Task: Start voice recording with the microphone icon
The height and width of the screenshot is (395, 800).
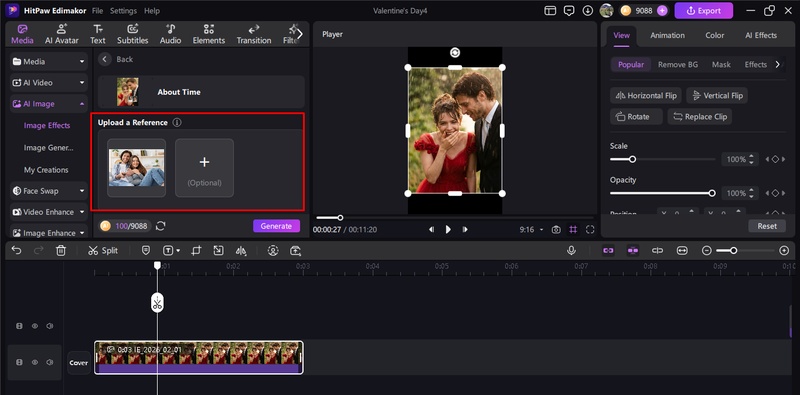Action: point(571,251)
